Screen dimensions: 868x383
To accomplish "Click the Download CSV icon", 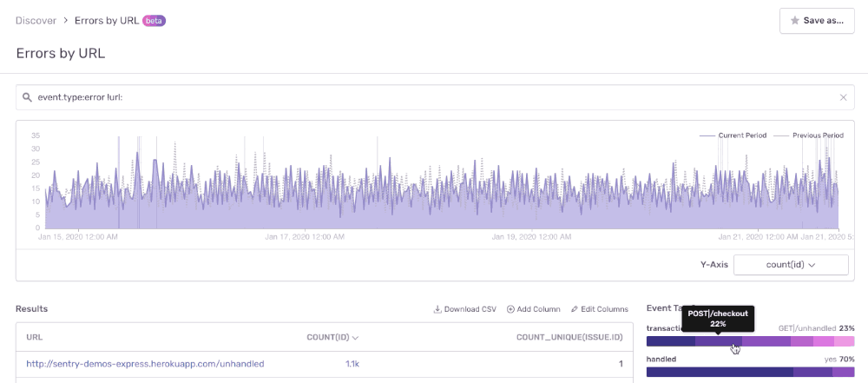I will (437, 309).
